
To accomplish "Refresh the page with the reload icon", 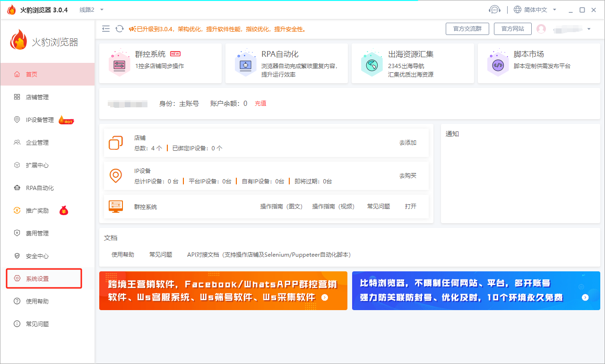I will click(x=118, y=29).
